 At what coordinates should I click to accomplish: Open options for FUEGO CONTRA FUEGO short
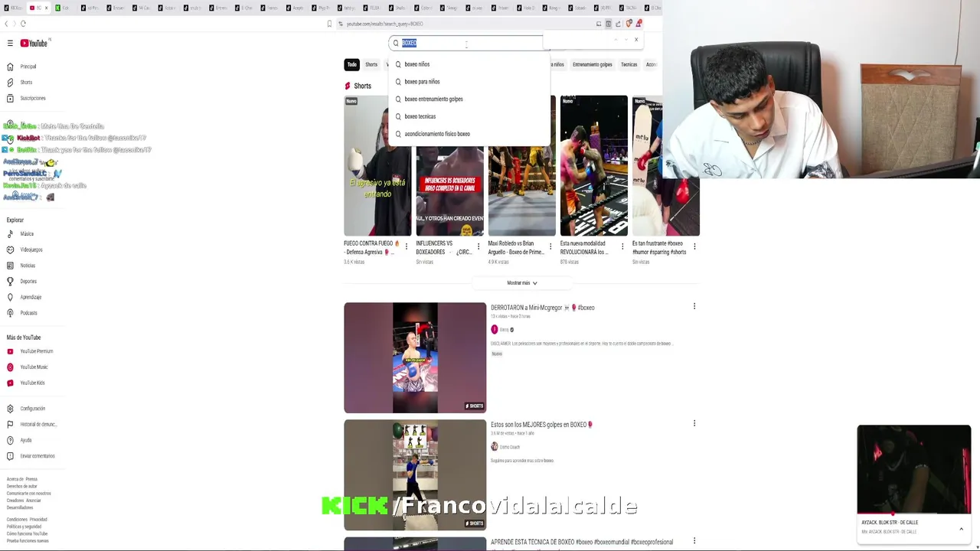[x=407, y=246]
